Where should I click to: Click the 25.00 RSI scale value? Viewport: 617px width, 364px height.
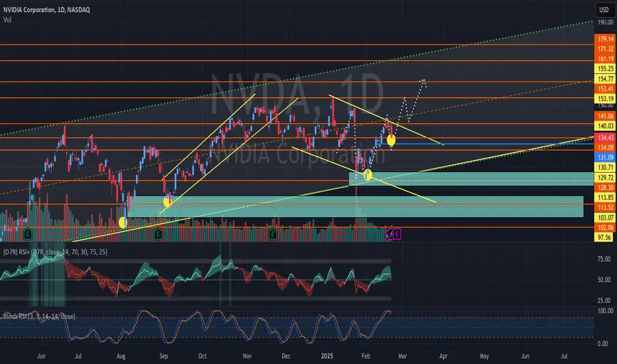[x=604, y=300]
